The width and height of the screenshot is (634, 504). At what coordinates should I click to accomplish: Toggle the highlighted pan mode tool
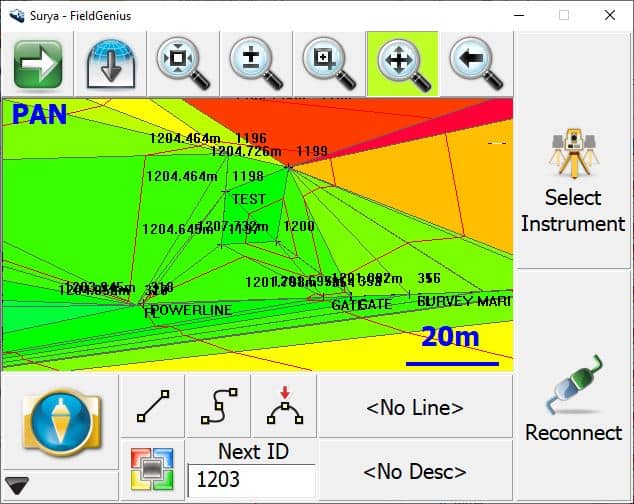click(402, 63)
